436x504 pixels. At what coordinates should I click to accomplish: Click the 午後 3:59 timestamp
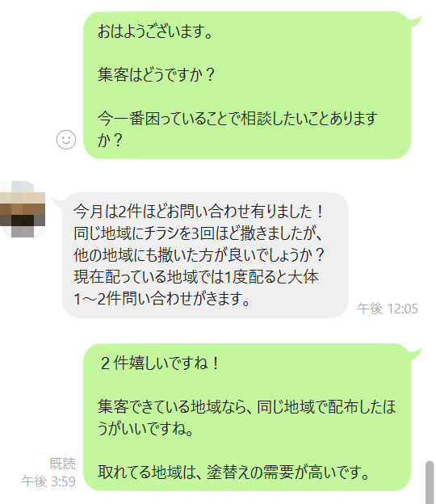click(48, 481)
